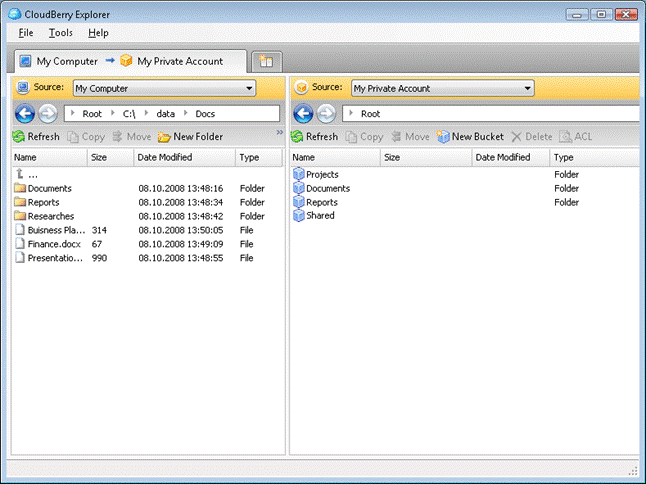
Task: Select the Researches folder
Action: pyautogui.click(x=50, y=216)
